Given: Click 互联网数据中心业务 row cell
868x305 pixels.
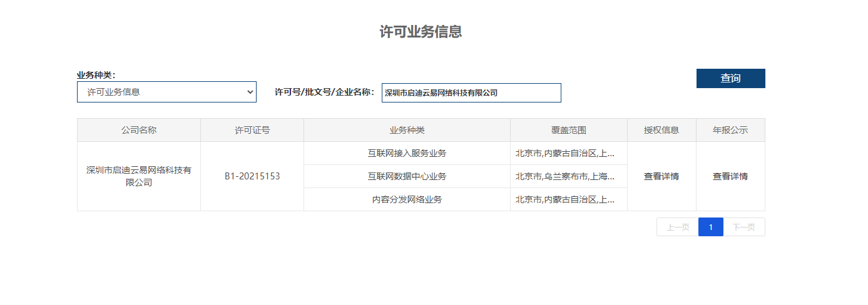Looking at the screenshot, I should (407, 176).
